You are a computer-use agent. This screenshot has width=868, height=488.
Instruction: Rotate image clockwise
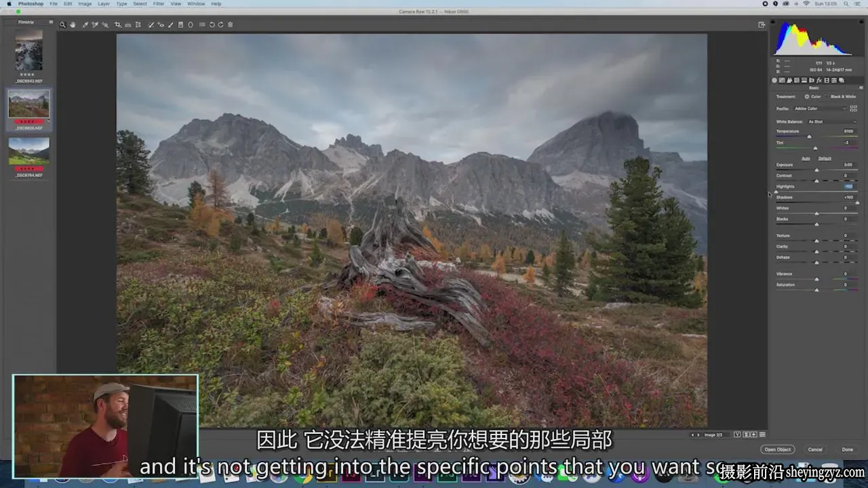(220, 25)
